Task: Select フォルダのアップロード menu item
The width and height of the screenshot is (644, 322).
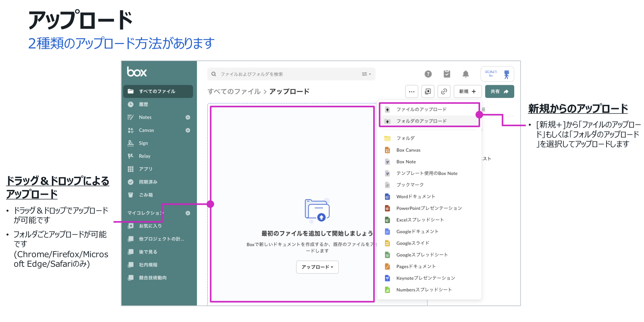Action: coord(421,121)
